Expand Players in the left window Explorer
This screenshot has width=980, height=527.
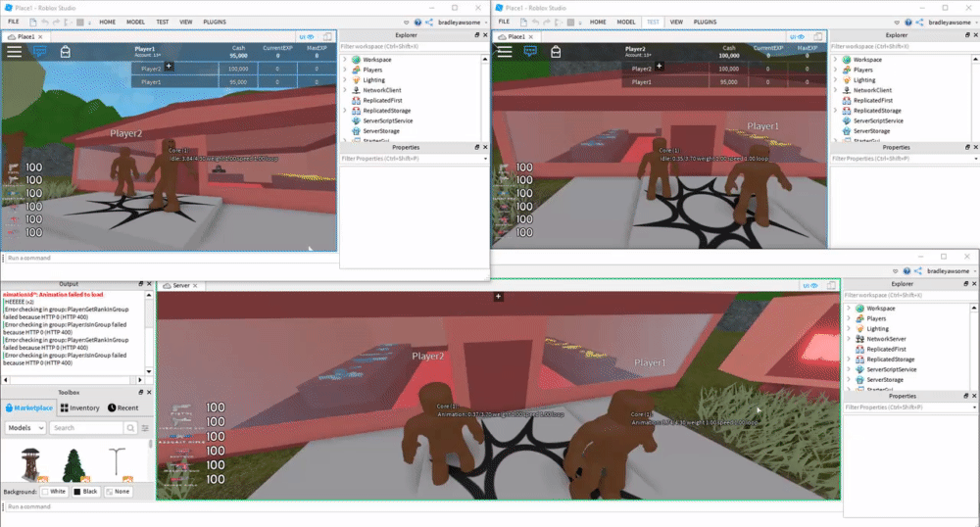tap(344, 70)
